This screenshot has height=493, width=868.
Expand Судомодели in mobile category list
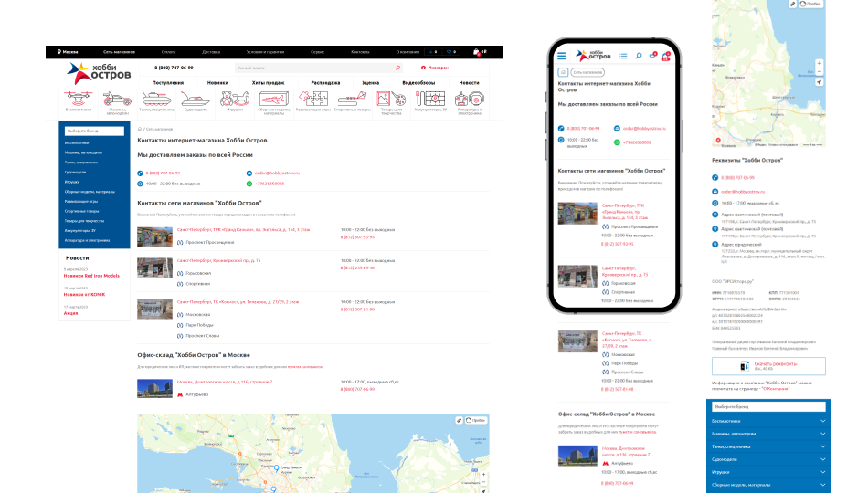[822, 459]
